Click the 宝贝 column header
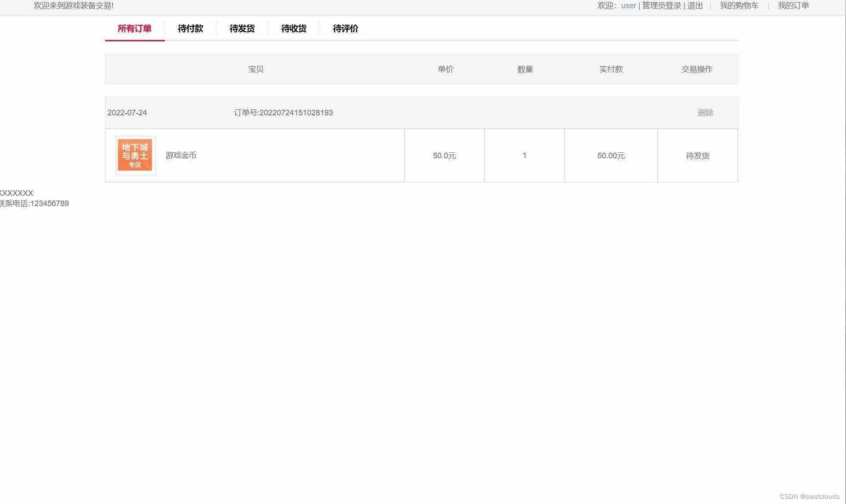 tap(255, 69)
